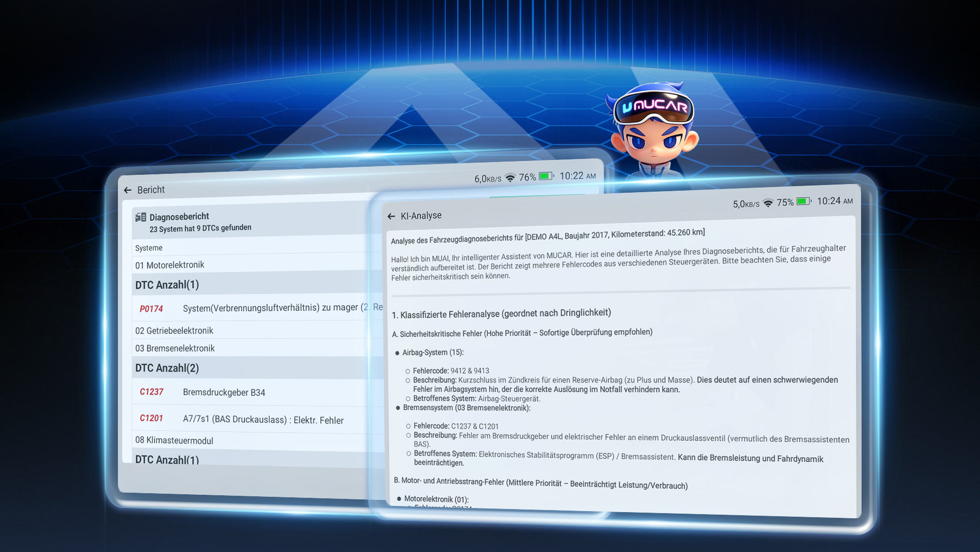The image size is (980, 552).
Task: Click the back arrow beside KI-Analyse
Action: point(391,216)
